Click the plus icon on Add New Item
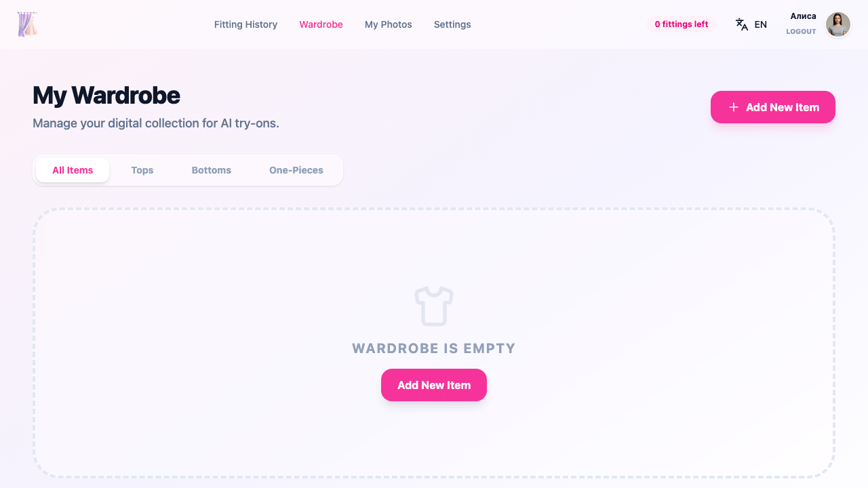868x488 pixels. point(733,107)
